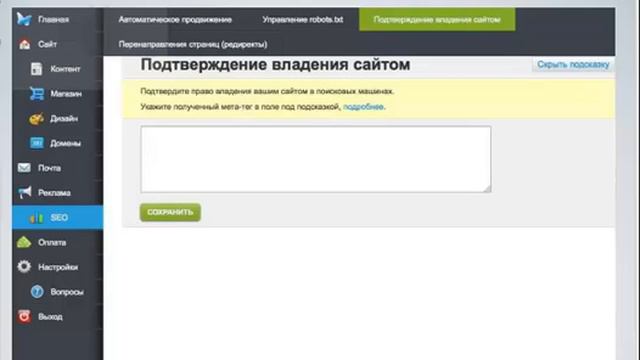The width and height of the screenshot is (640, 360).
Task: Open Оплата label in sidebar
Action: click(x=52, y=242)
